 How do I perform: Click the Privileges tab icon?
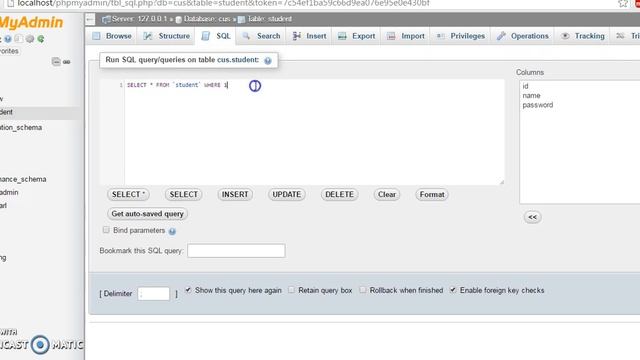440,36
